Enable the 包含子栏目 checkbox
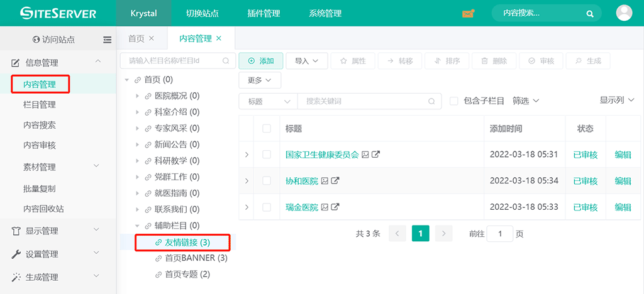The image size is (644, 294). pyautogui.click(x=453, y=101)
